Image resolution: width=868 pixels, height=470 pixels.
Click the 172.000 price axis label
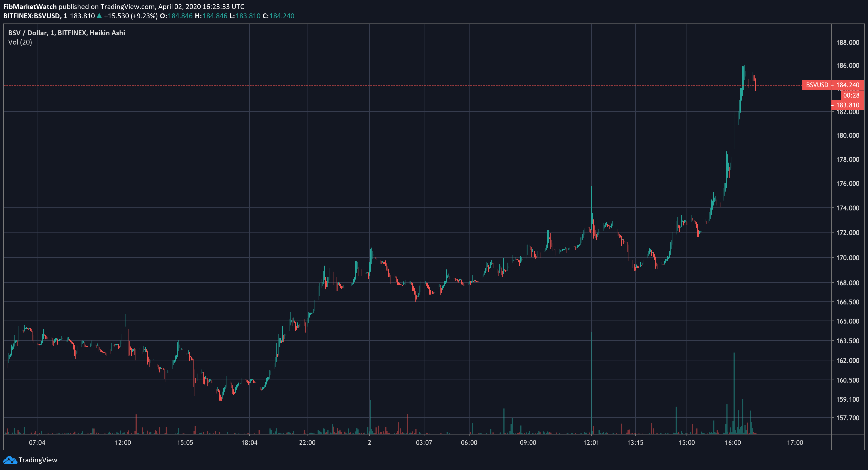pos(848,233)
